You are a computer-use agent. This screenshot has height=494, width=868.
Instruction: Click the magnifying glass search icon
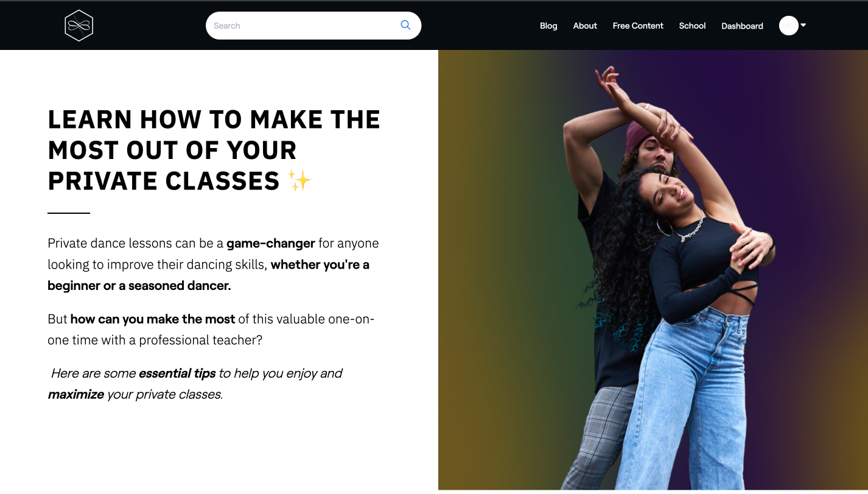(405, 25)
